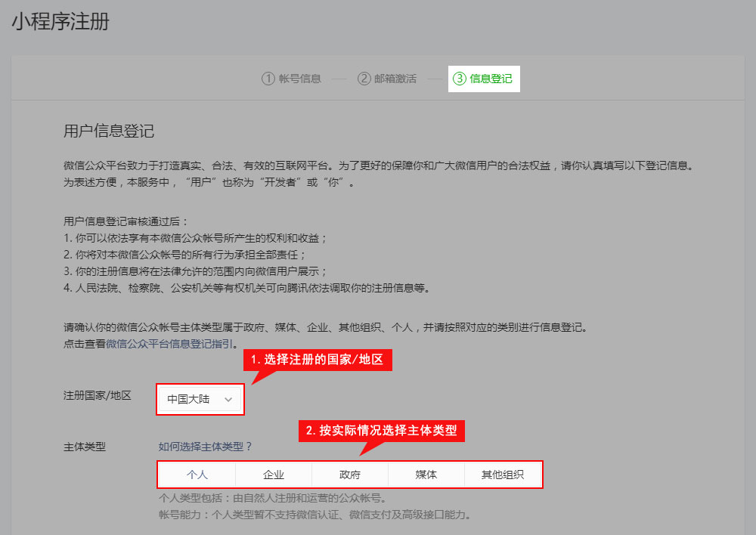Choose the 其他组织 subject type
The image size is (756, 535).
coord(503,475)
